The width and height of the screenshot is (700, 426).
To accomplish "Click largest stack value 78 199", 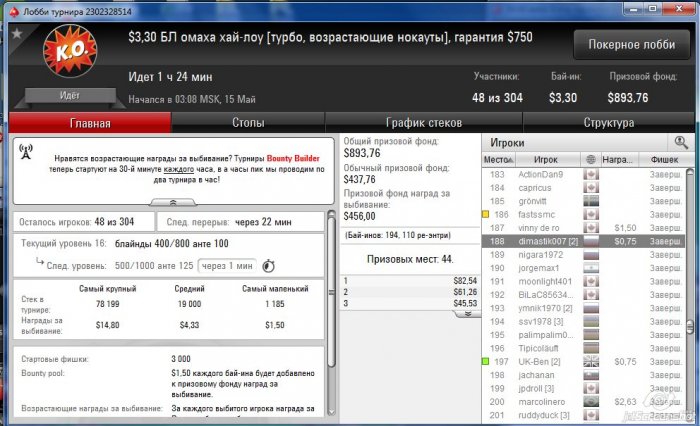I will (108, 304).
